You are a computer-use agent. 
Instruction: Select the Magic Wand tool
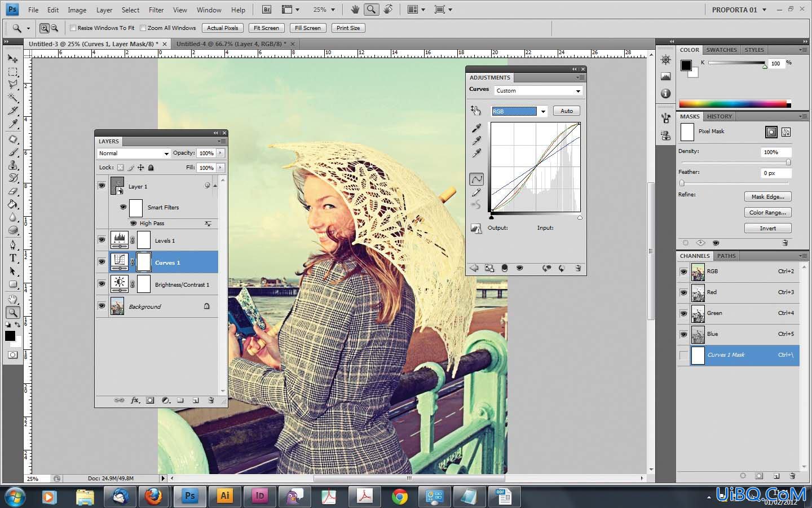(x=12, y=98)
